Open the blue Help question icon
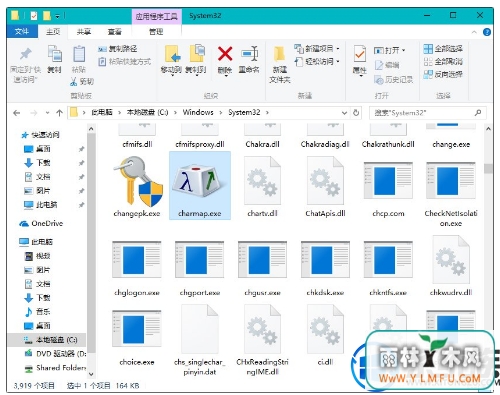500x395 pixels. (x=486, y=32)
